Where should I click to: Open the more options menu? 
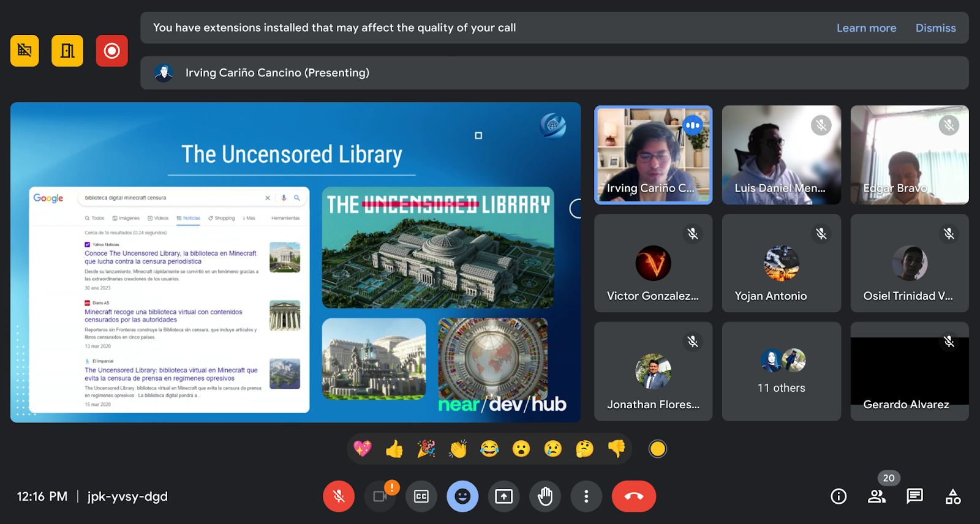pos(586,496)
